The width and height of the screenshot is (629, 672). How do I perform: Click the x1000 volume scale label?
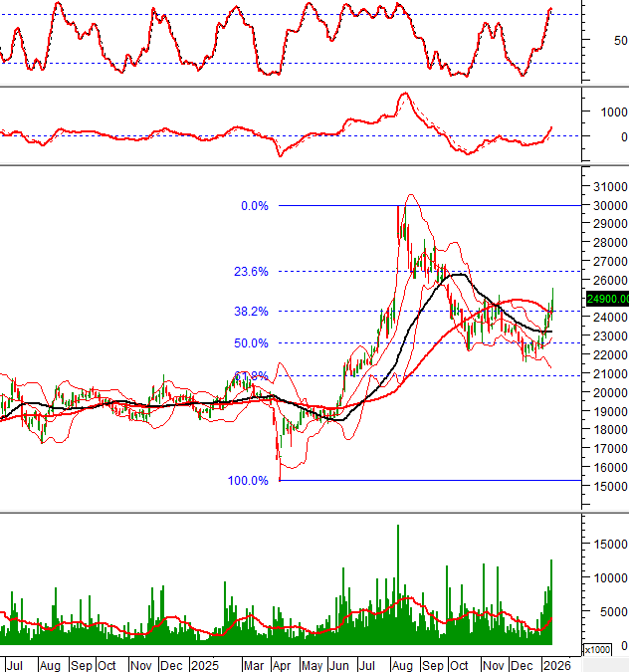(597, 650)
